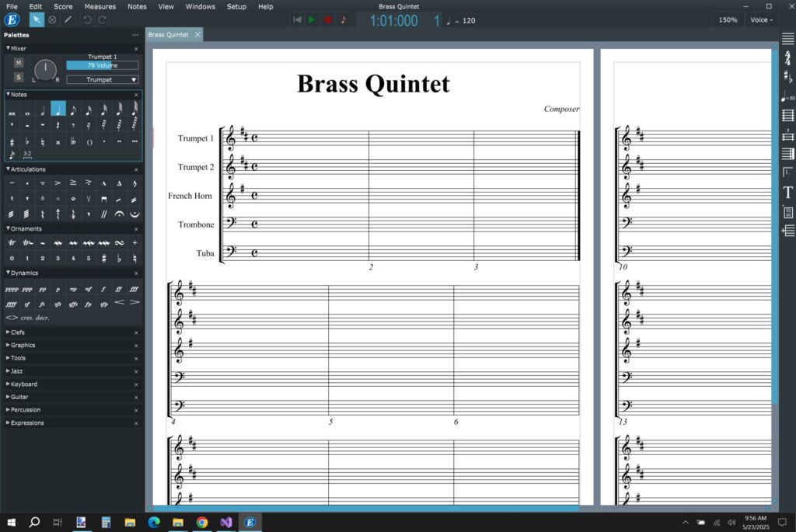Open the Voice dropdown at top right

pyautogui.click(x=763, y=19)
